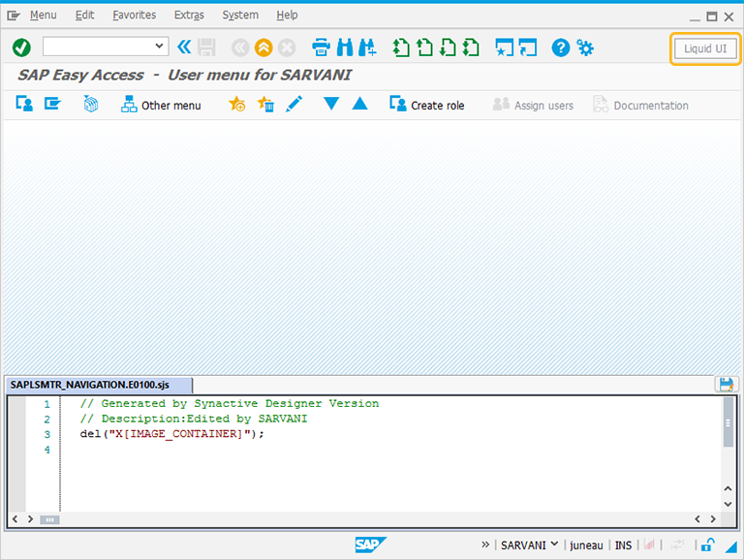Image resolution: width=744 pixels, height=560 pixels.
Task: Click the editor scroll down arrow
Action: click(x=728, y=504)
